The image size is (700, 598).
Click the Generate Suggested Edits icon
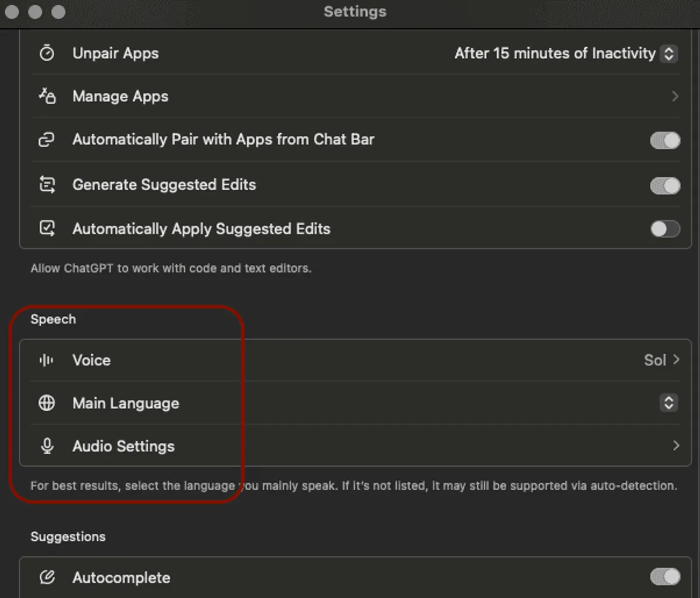click(x=47, y=185)
